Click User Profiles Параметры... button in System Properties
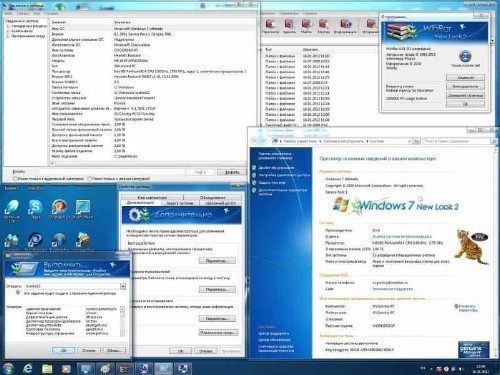The width and height of the screenshot is (500, 375). [x=217, y=290]
